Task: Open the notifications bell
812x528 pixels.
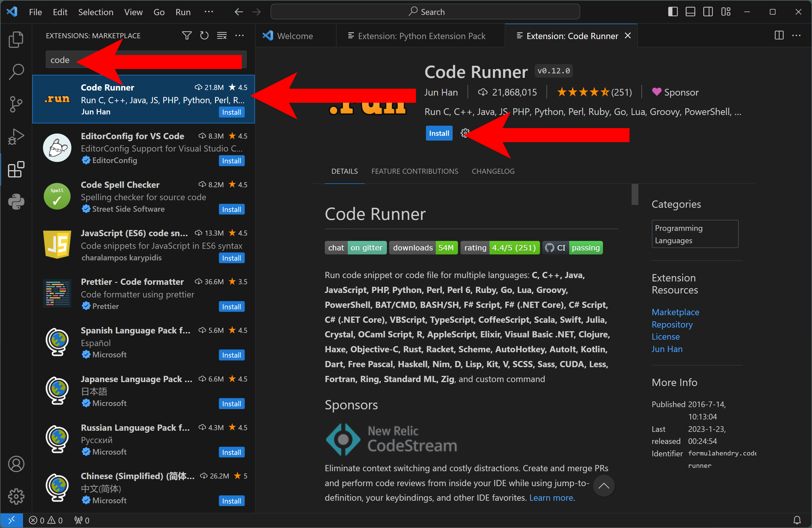Action: 797,520
